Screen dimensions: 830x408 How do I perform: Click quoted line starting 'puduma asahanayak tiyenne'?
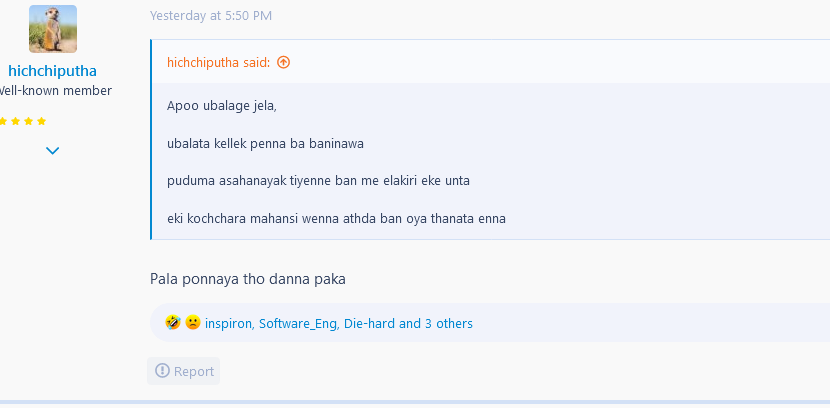318,180
